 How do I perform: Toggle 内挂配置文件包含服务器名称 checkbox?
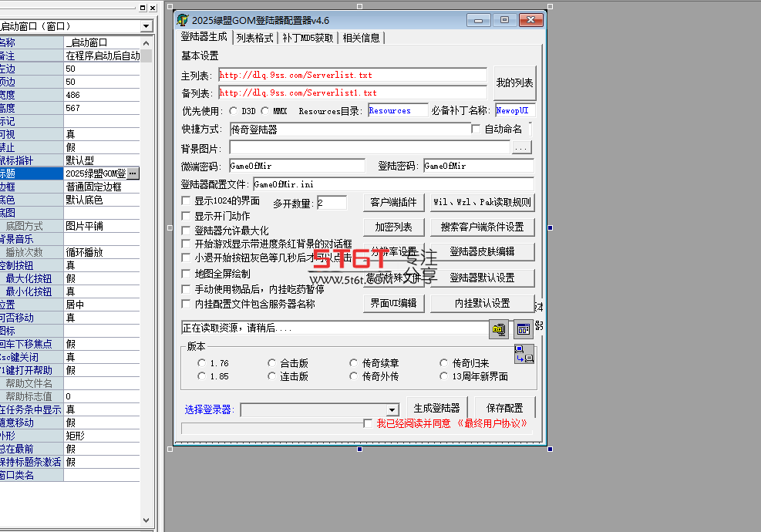186,304
